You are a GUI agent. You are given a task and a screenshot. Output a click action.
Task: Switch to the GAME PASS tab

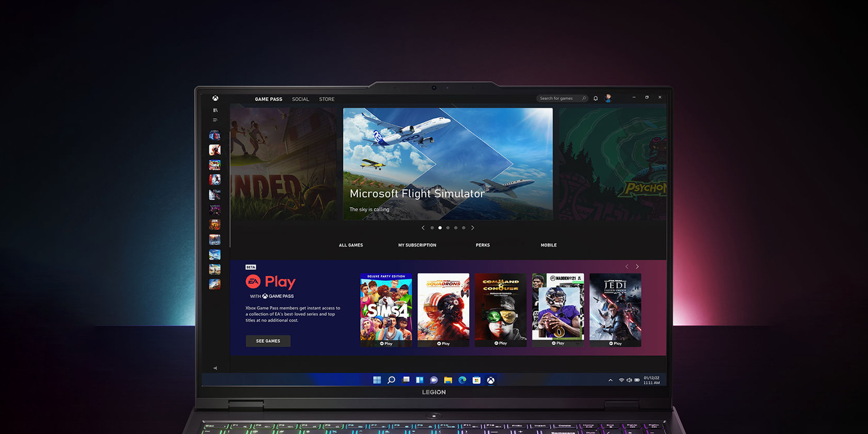coord(269,99)
